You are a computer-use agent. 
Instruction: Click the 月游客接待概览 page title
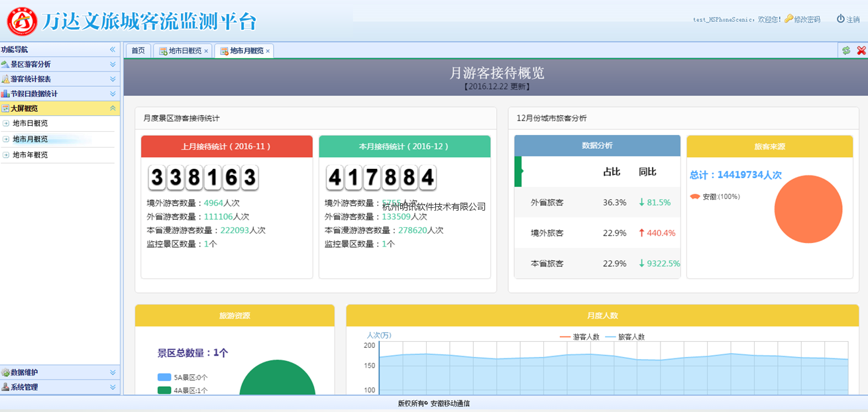[497, 73]
